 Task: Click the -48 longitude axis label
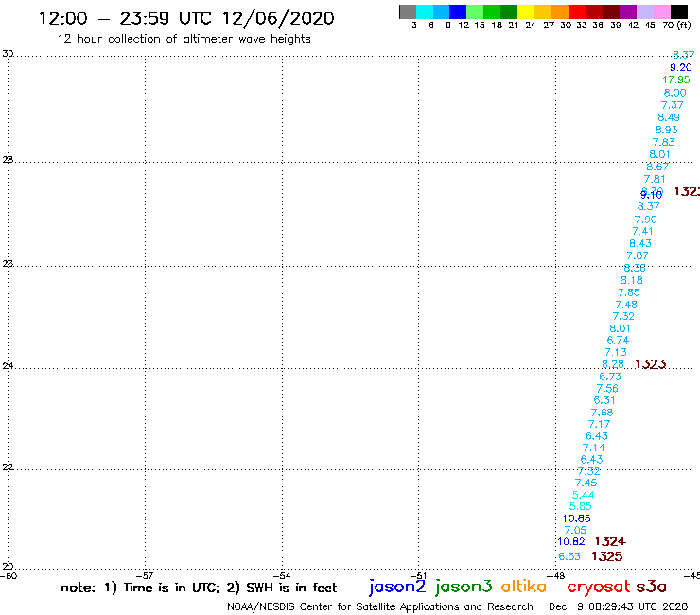[x=555, y=576]
